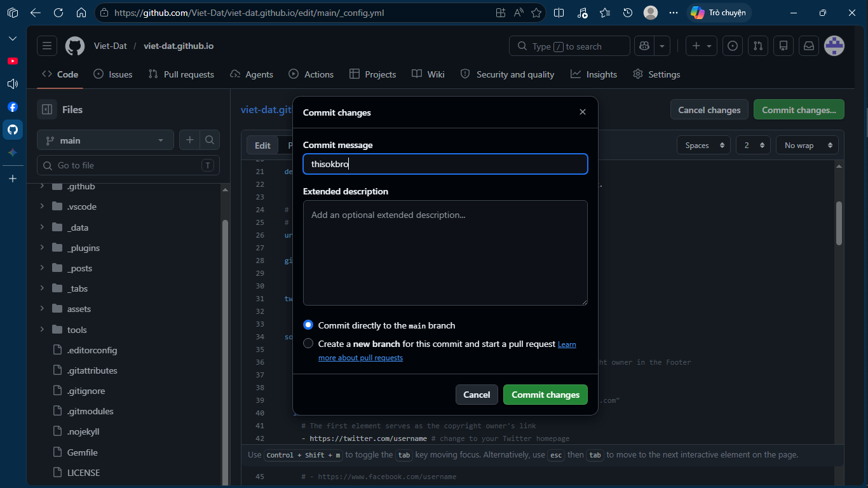
Task: Click Cancel in the commit dialog
Action: tap(477, 395)
